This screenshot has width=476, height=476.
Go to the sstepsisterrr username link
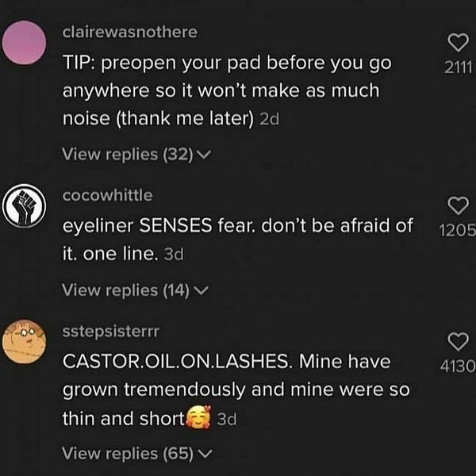tap(104, 330)
